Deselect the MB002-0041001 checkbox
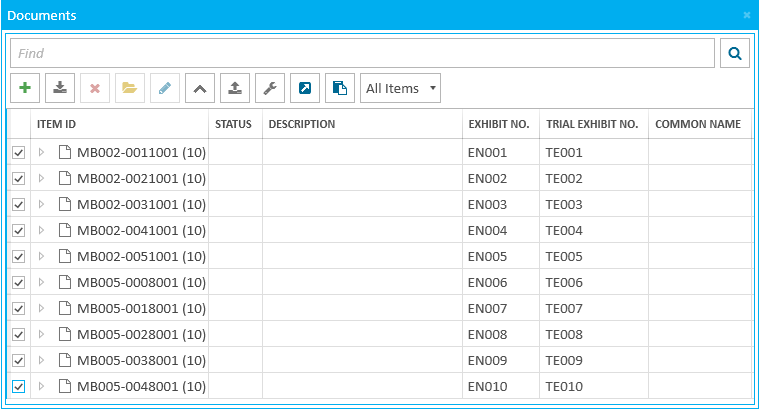Screen dimensions: 760x410 pyautogui.click(x=18, y=231)
